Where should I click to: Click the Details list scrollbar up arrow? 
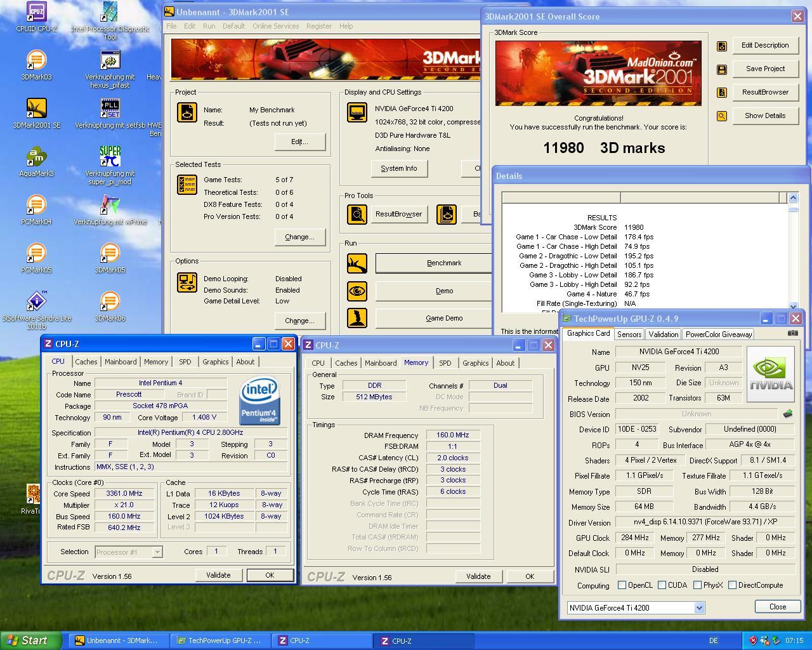(x=793, y=197)
